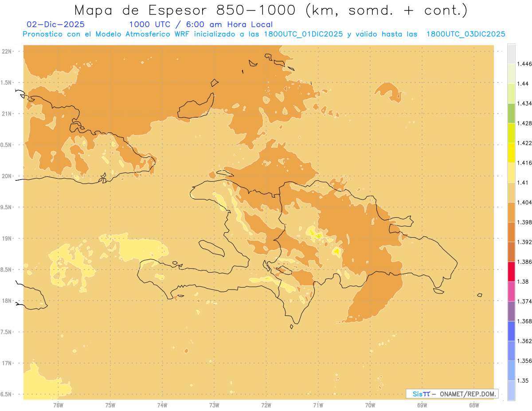Click the "70W" longitude axis label

[x=370, y=405]
